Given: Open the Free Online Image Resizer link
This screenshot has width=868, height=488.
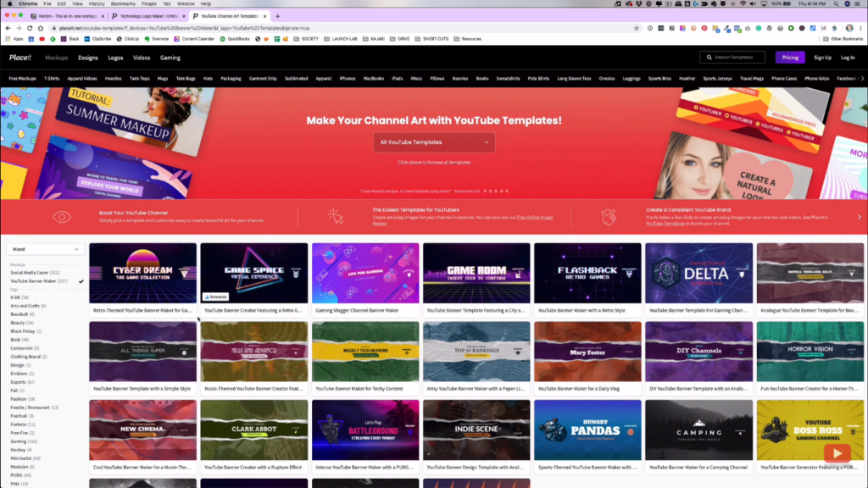Looking at the screenshot, I should 463,220.
